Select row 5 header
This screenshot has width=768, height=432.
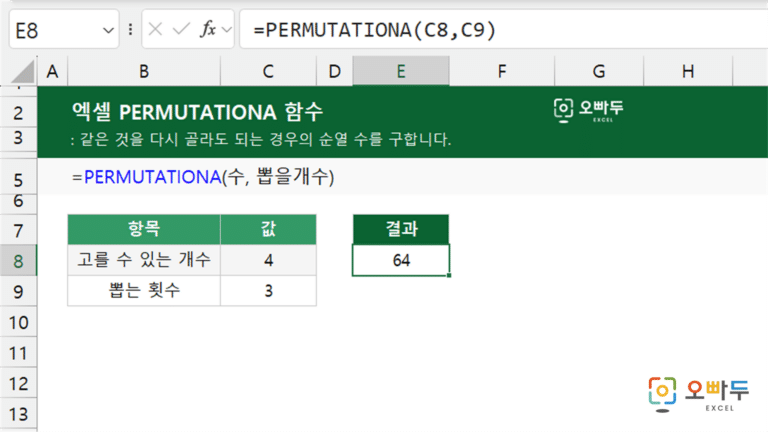[18, 179]
